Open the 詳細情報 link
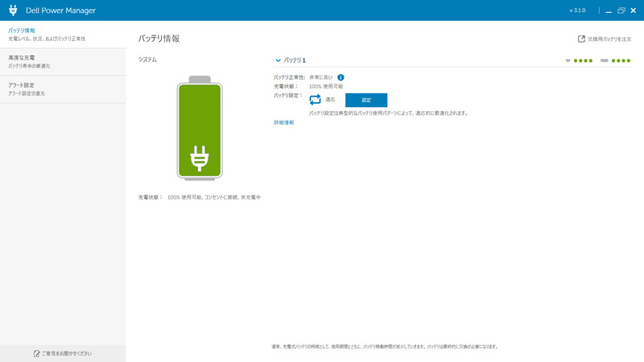644x362 pixels. coord(284,123)
